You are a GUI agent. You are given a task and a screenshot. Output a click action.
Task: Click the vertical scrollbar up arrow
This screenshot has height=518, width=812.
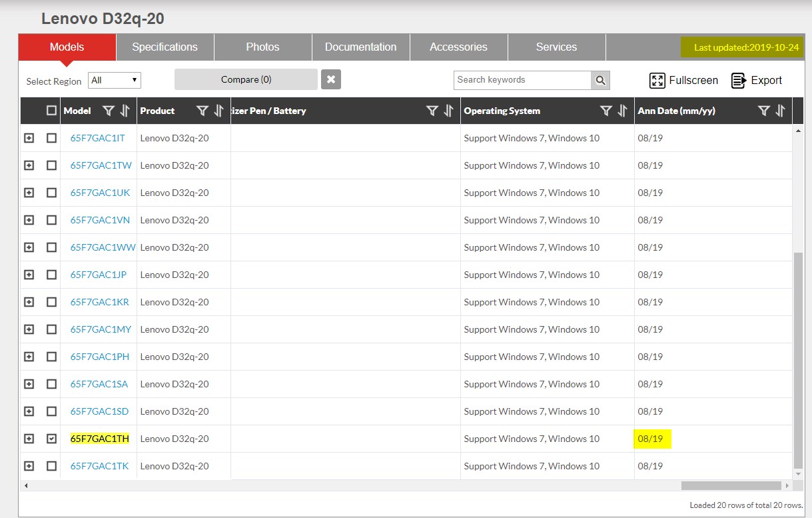(798, 131)
